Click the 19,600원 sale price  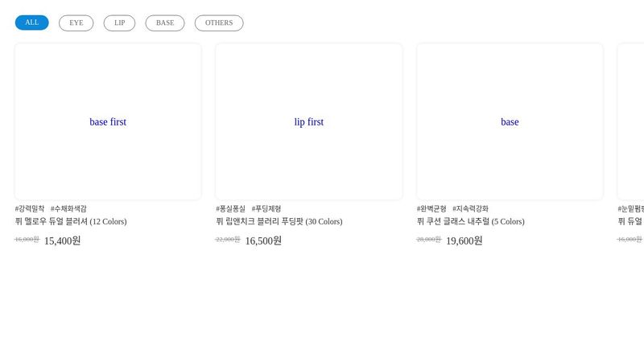click(x=464, y=241)
